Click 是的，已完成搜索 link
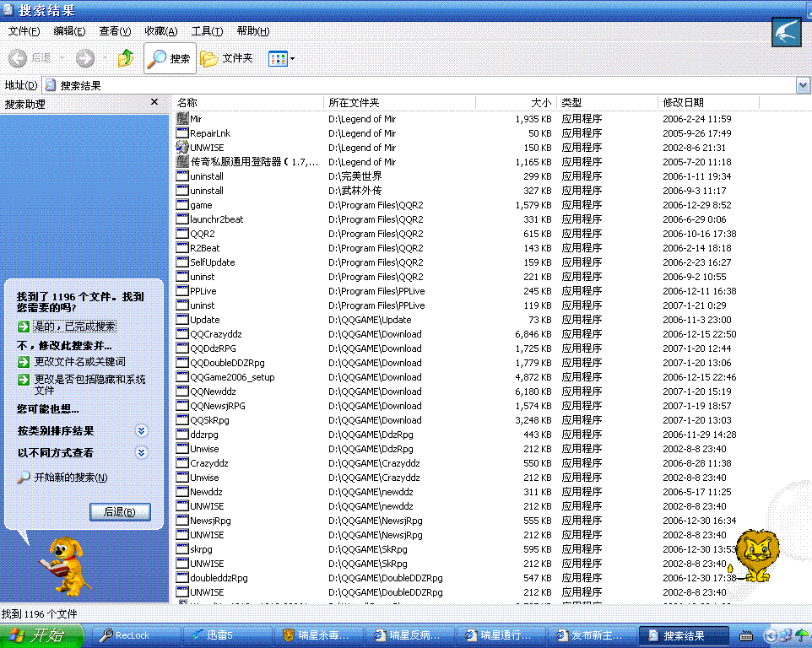 coord(74,326)
